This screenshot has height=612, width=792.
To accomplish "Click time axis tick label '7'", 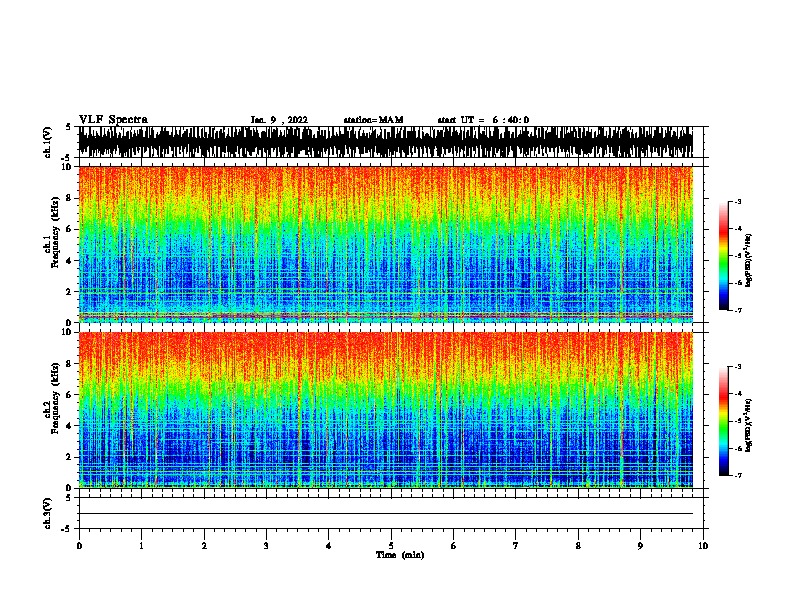I will tap(516, 546).
